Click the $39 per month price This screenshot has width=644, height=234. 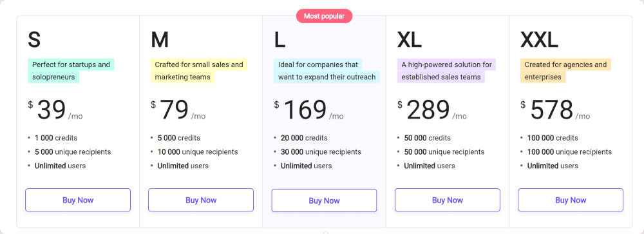(x=55, y=110)
